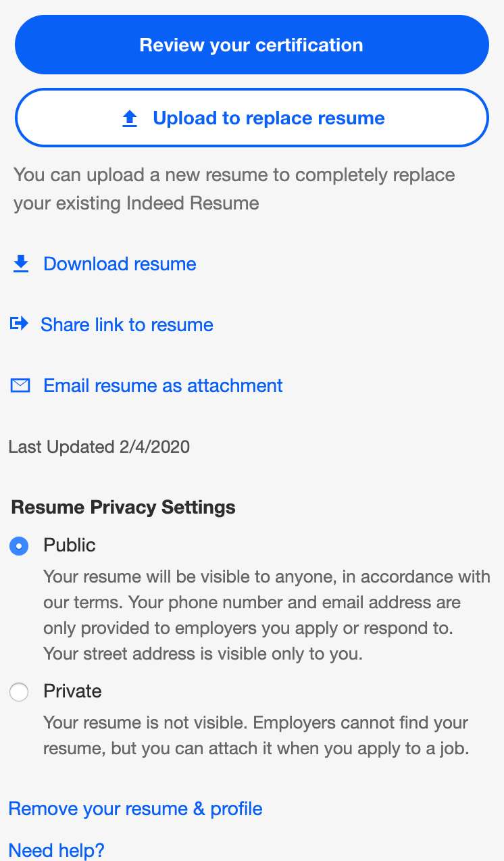
Task: Click Remove your resume & profile
Action: pyautogui.click(x=135, y=808)
